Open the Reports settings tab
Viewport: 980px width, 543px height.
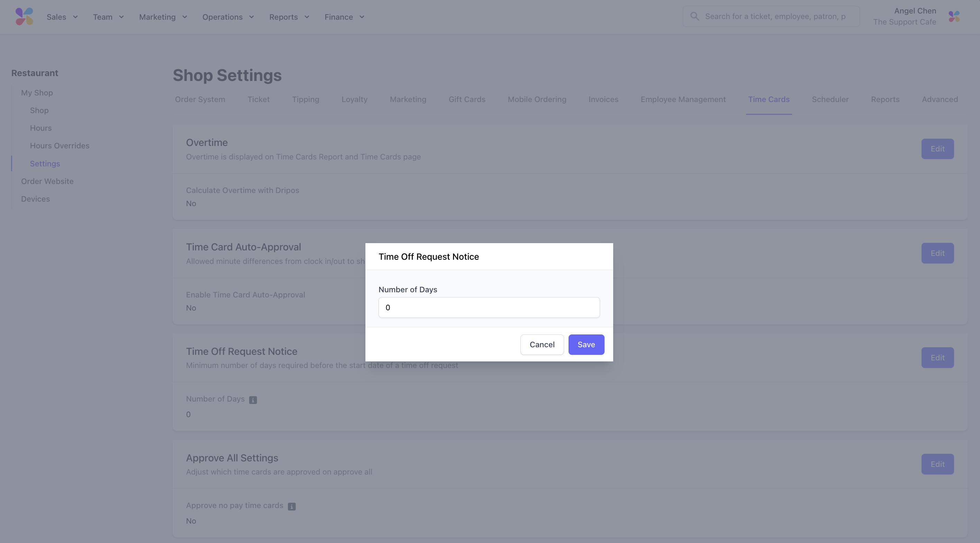point(885,99)
